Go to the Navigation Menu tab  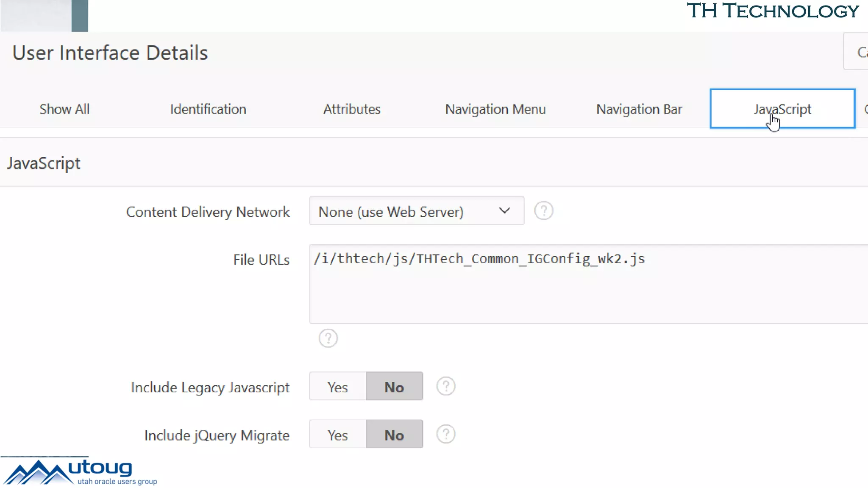pos(495,109)
